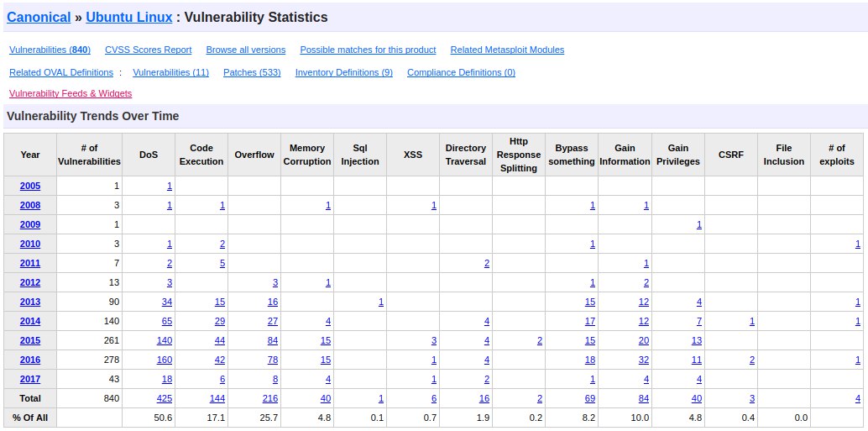This screenshot has width=868, height=431.
Task: Open total exploits count 4
Action: [x=858, y=398]
